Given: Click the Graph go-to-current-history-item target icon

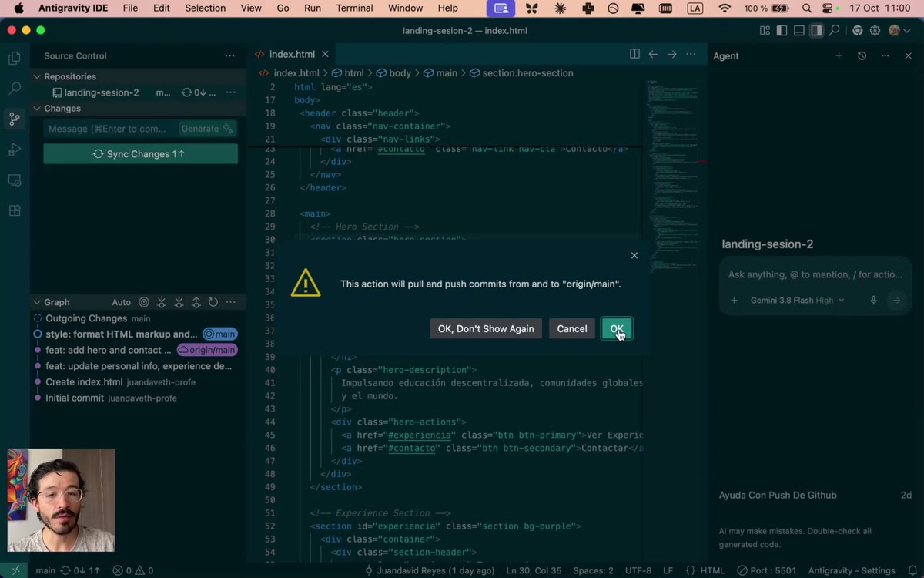Looking at the screenshot, I should (x=144, y=302).
